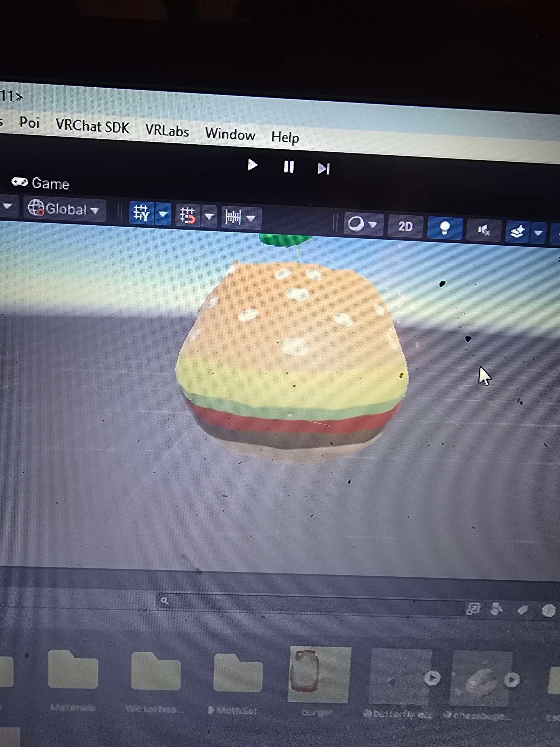Open the Help menu
The width and height of the screenshot is (560, 747).
pyautogui.click(x=285, y=137)
